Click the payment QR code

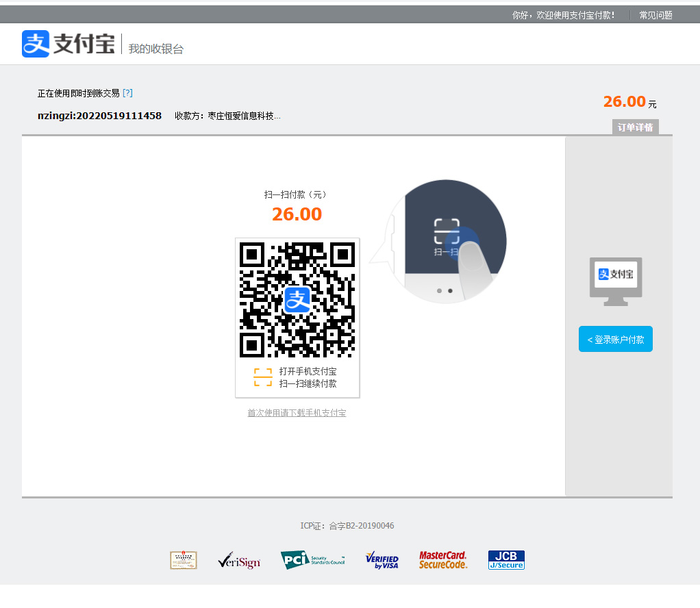pyautogui.click(x=297, y=299)
